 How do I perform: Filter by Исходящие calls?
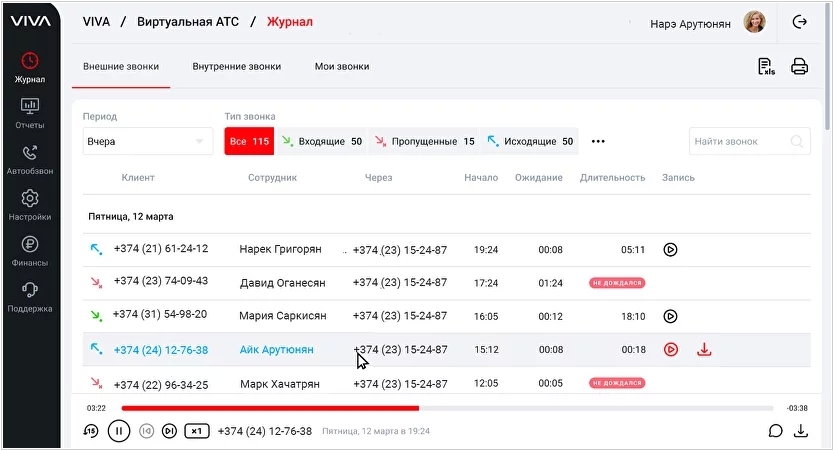point(530,142)
